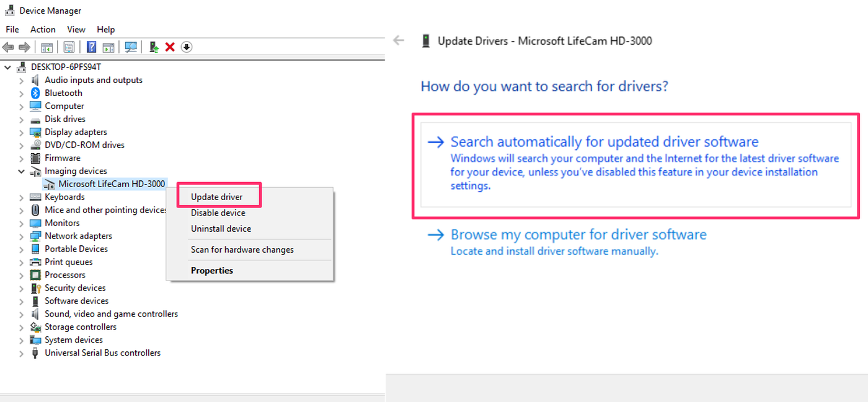Click the Show Console Tree toolbar icon

point(46,47)
